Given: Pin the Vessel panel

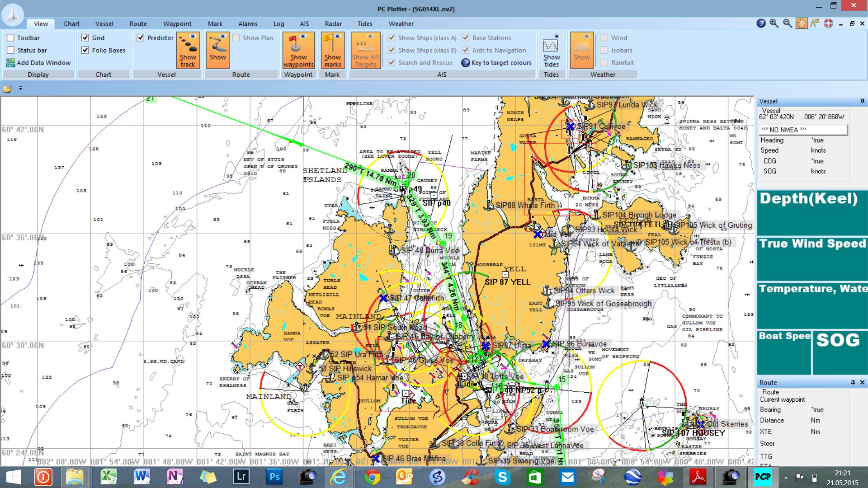Looking at the screenshot, I should 862,101.
